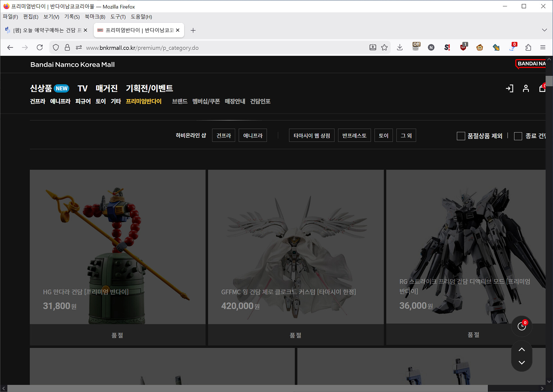553x392 pixels.
Task: Filter by 타마시이 웹 상점 button
Action: click(312, 135)
